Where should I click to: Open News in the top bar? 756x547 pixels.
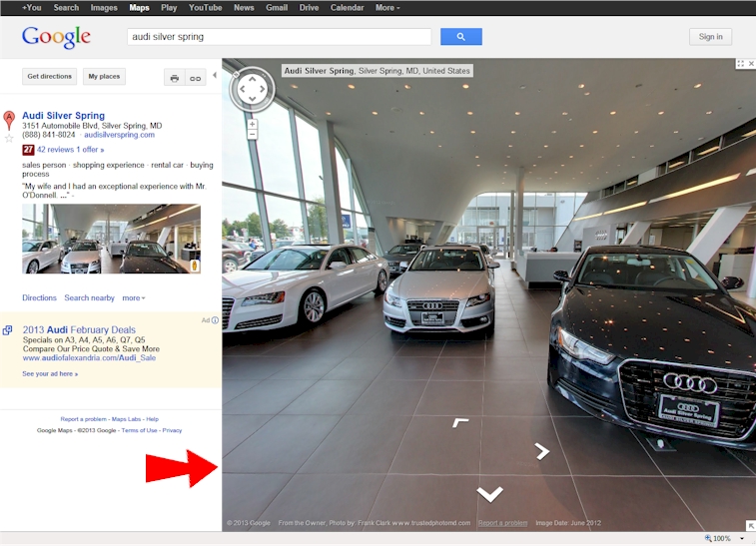pyautogui.click(x=244, y=8)
